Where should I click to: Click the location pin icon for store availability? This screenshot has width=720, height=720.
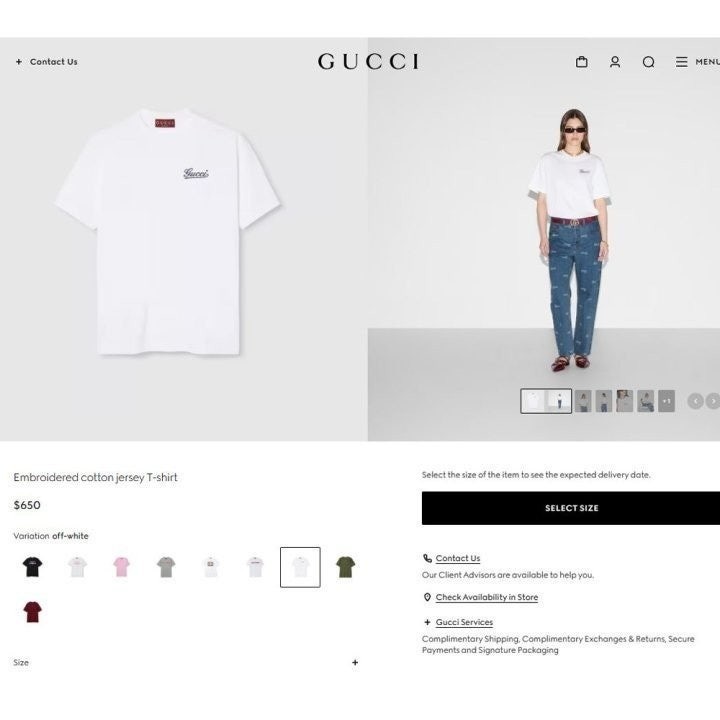[427, 597]
